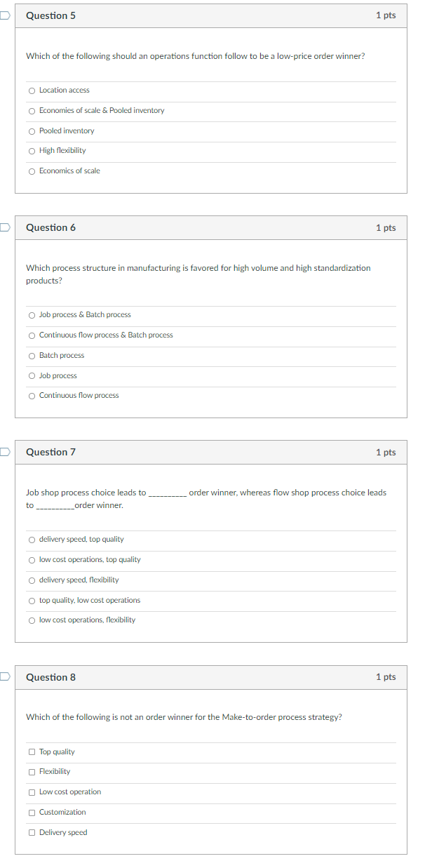Pick 'Economics of scale' in Question 5

[32, 171]
